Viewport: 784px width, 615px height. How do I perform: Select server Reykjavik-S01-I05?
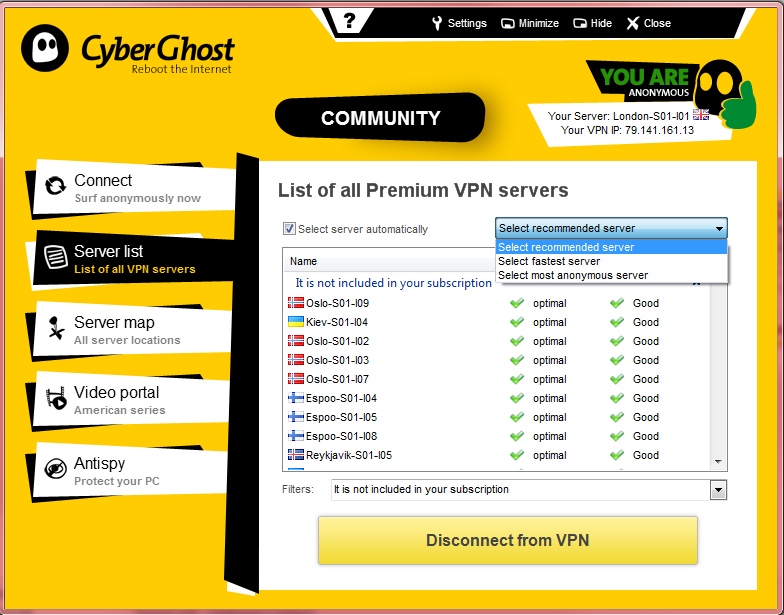click(x=348, y=455)
